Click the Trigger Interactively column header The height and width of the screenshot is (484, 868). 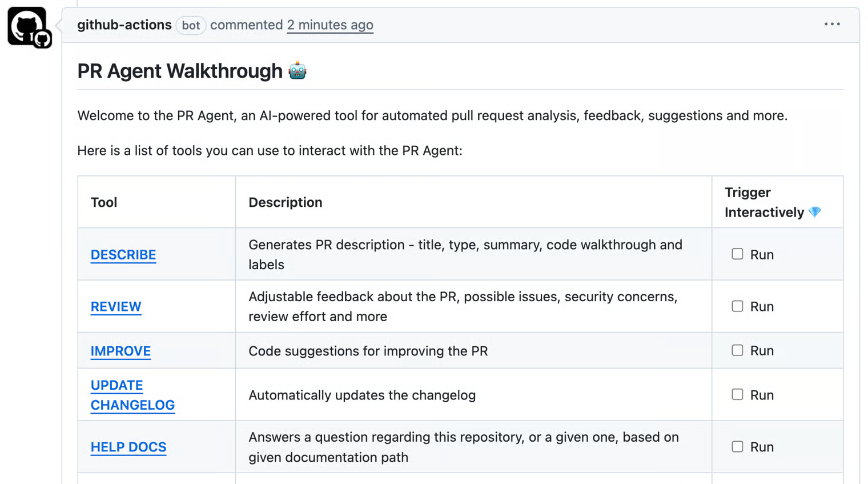764,202
